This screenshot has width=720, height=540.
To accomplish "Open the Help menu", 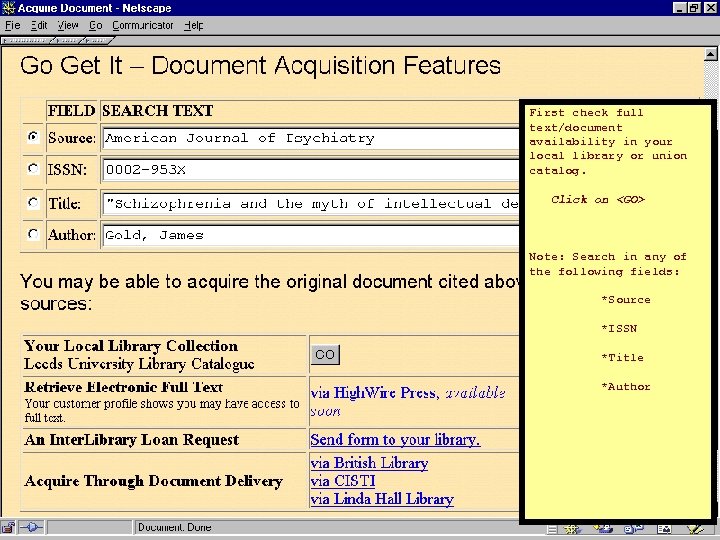I will point(193,25).
